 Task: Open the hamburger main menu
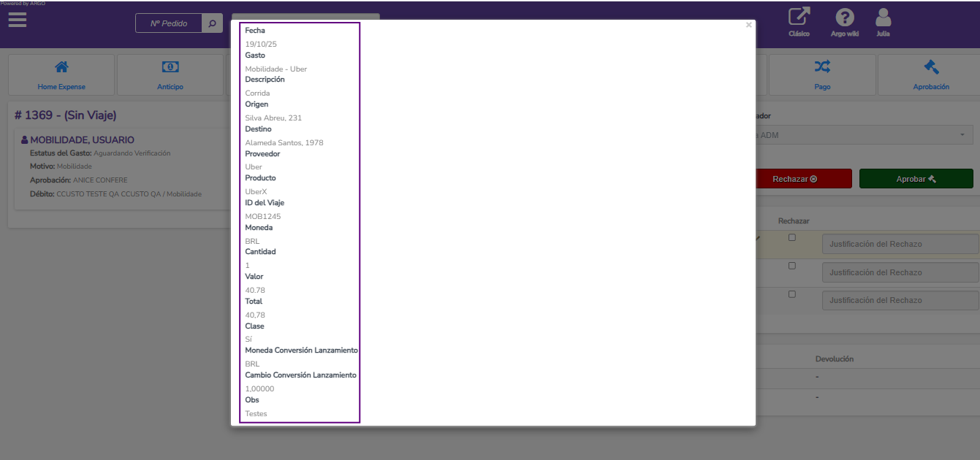click(x=18, y=20)
